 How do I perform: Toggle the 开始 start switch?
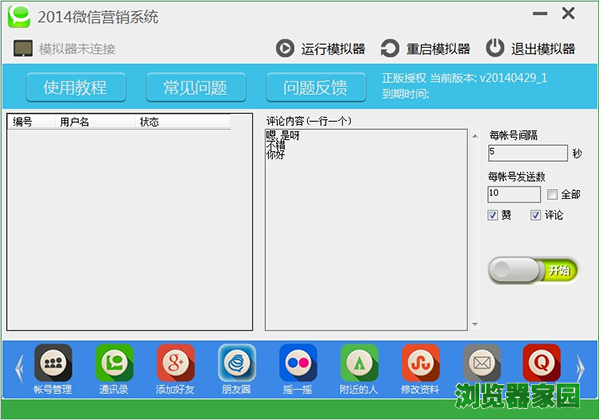(x=533, y=270)
